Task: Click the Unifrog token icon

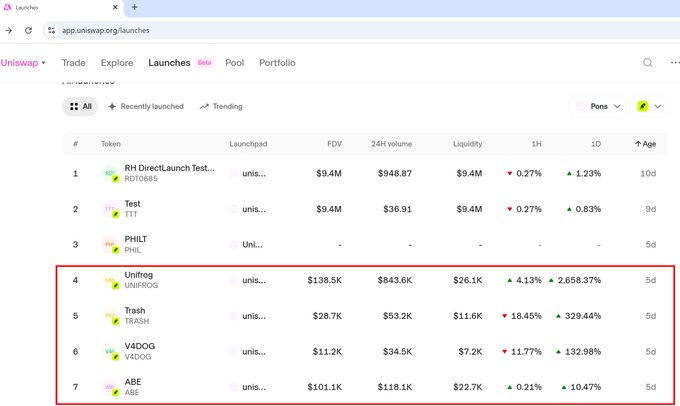Action: pyautogui.click(x=110, y=280)
